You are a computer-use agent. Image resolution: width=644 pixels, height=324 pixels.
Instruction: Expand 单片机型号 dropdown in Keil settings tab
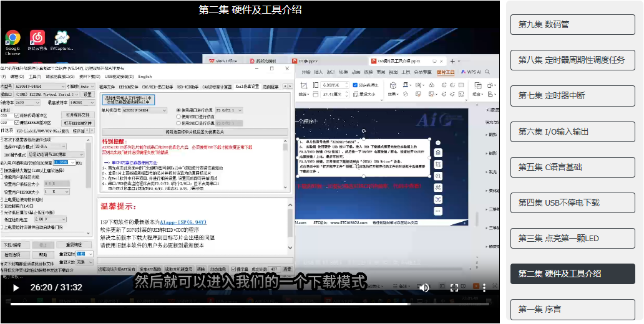pos(145,110)
